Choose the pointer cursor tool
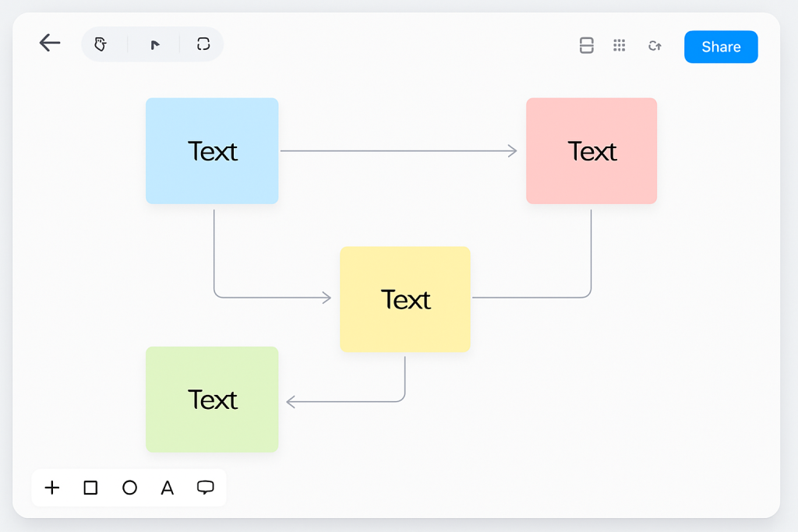The height and width of the screenshot is (532, 798). (155, 44)
